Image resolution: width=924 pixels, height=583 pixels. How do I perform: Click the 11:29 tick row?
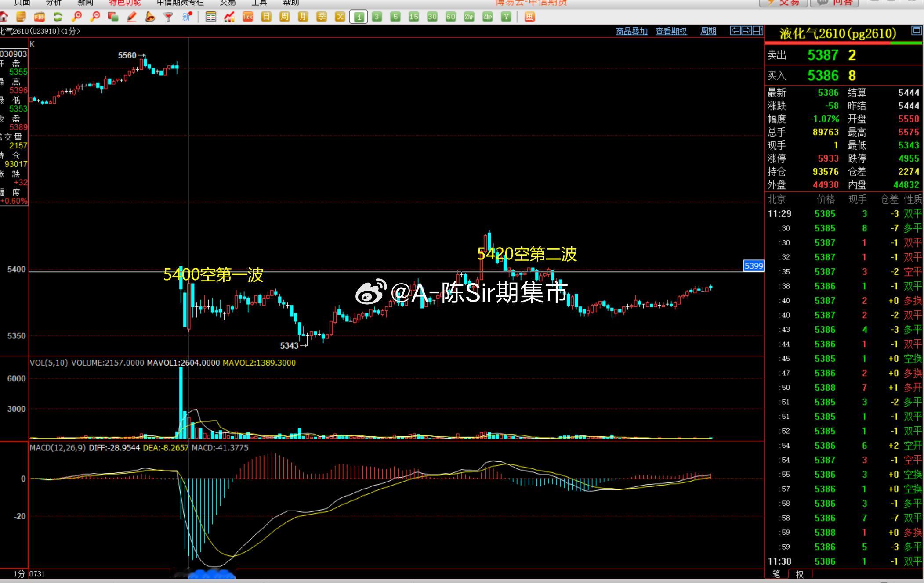(x=844, y=214)
